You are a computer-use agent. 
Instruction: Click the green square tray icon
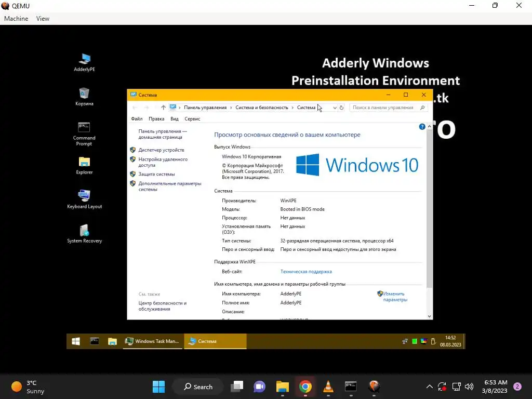coord(414,341)
